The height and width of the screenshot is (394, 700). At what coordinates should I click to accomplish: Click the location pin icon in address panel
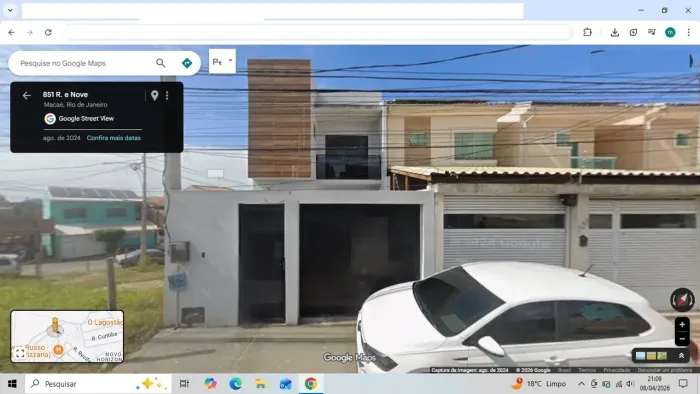pyautogui.click(x=154, y=95)
